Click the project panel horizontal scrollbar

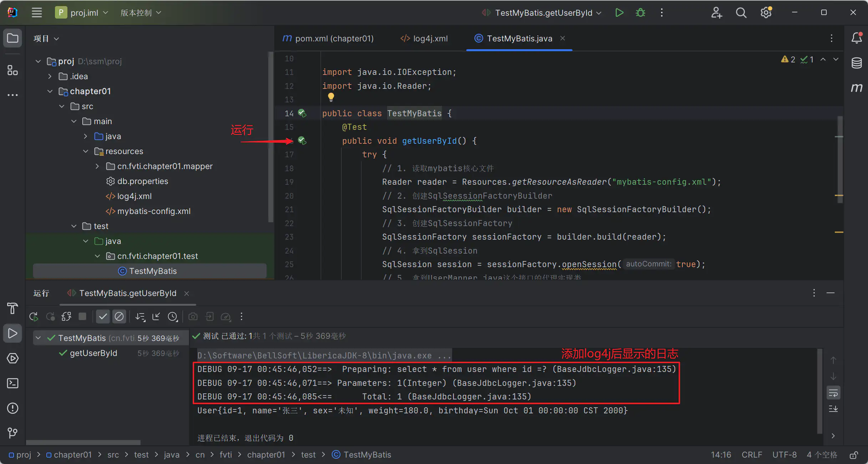tap(83, 443)
